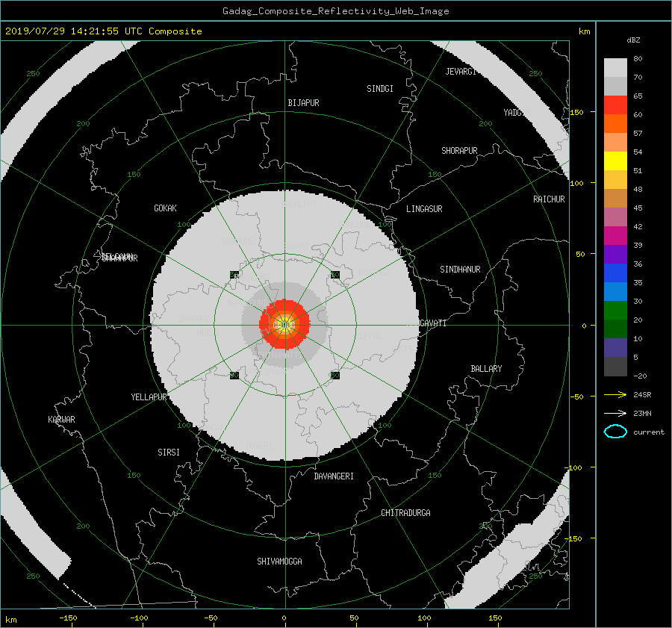
Task: Click the SHORAPUR city label
Action: (x=459, y=151)
